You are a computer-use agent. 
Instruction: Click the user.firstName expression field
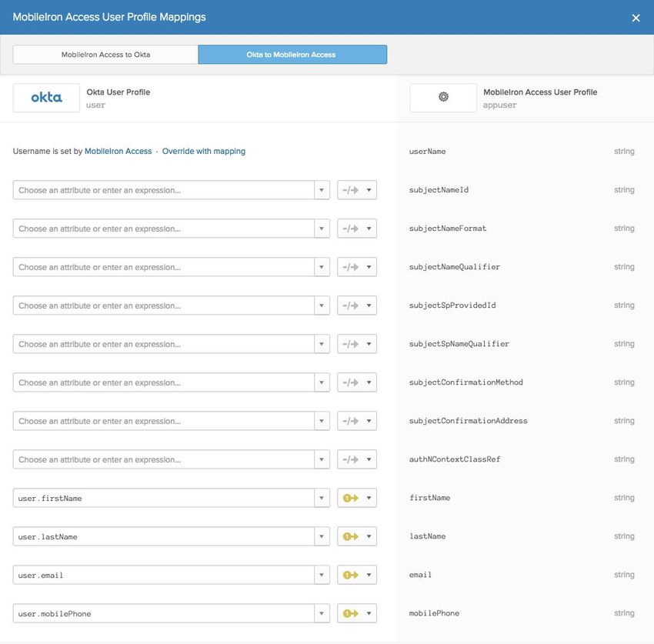(163, 498)
